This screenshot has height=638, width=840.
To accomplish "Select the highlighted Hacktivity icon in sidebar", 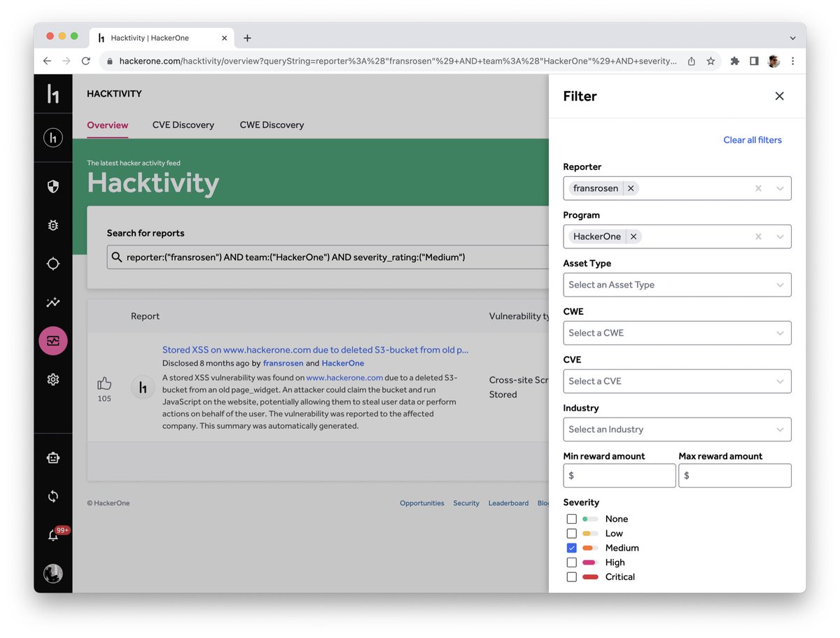I will 53,341.
